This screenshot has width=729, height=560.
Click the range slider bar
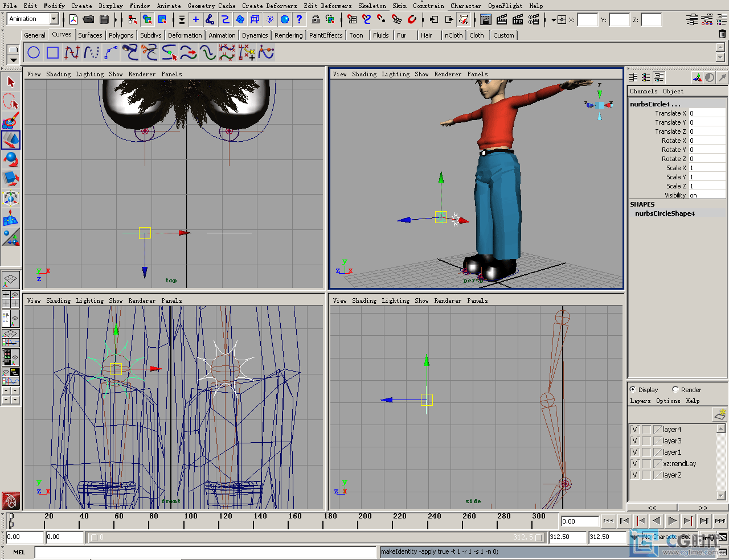316,537
